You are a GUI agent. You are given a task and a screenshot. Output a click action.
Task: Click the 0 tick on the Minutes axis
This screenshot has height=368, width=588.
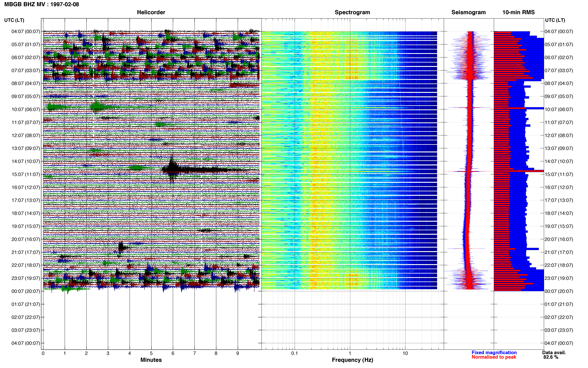coord(43,353)
